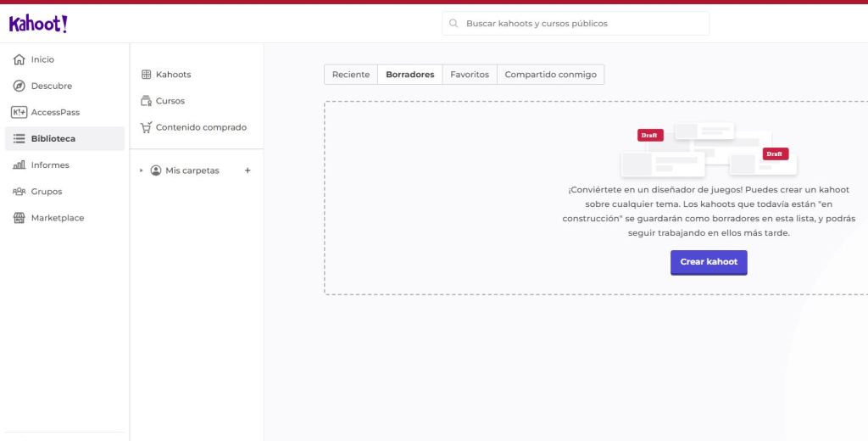Switch to Compartido conmigo tab
Image resolution: width=868 pixels, height=441 pixels.
(550, 75)
